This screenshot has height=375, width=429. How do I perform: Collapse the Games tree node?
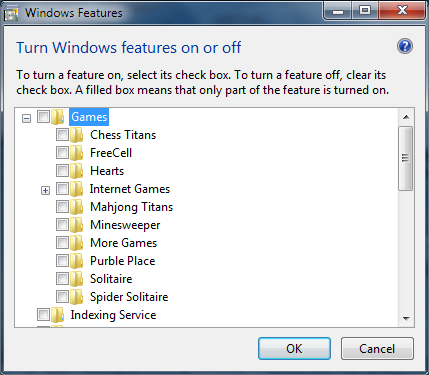26,118
